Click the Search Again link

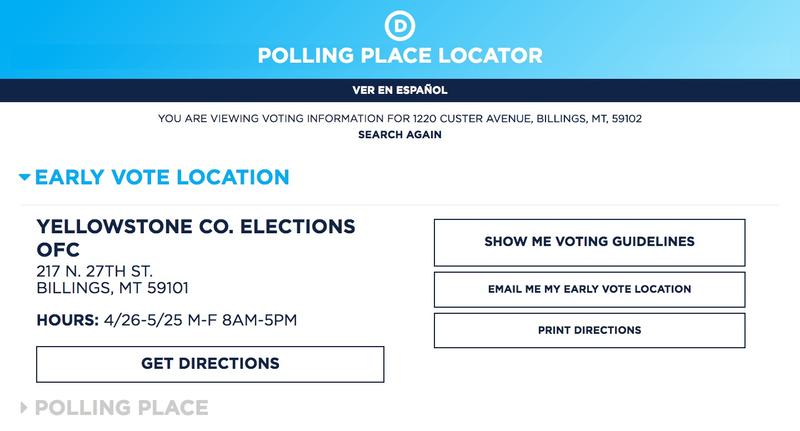pos(399,135)
